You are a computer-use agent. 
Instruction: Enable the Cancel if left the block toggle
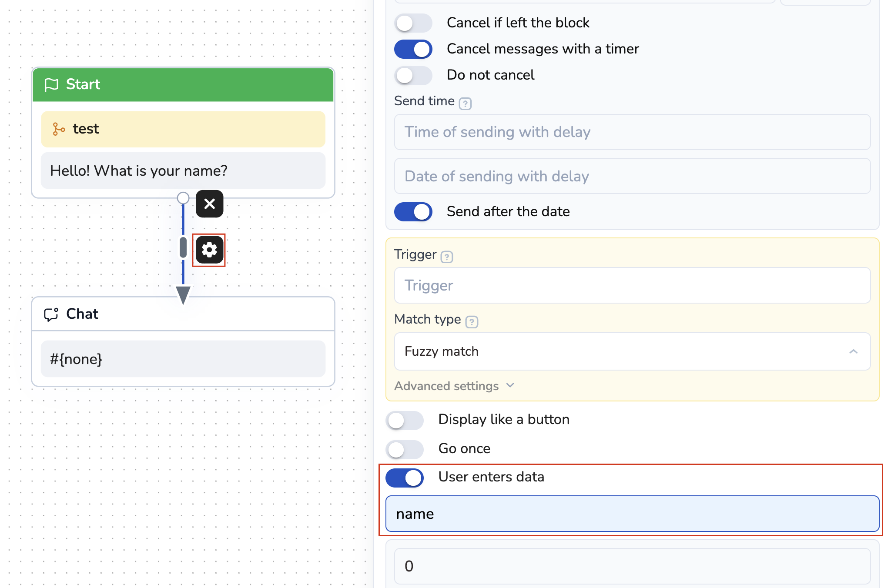[413, 23]
